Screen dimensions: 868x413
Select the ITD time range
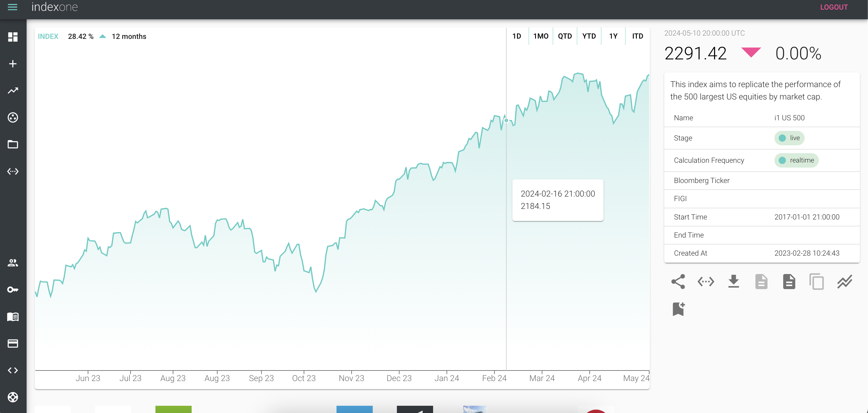(x=637, y=36)
